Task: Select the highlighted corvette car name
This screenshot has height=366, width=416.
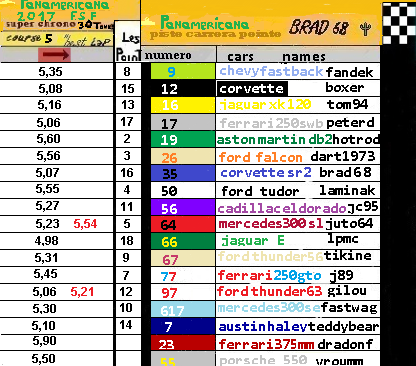Action: point(252,89)
